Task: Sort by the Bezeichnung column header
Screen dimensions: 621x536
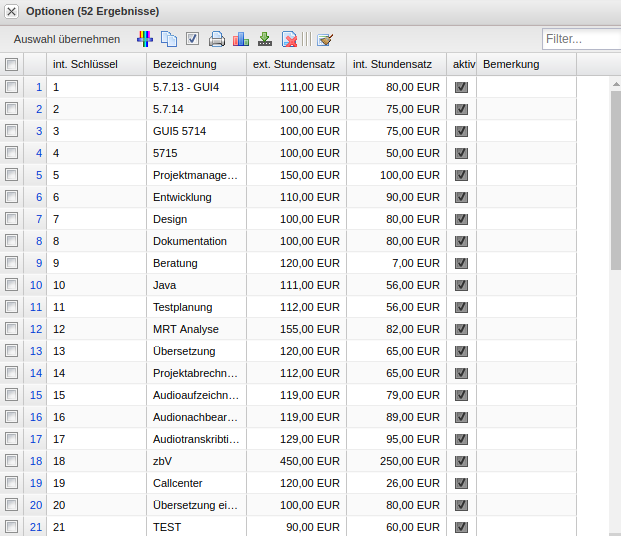Action: [x=196, y=64]
